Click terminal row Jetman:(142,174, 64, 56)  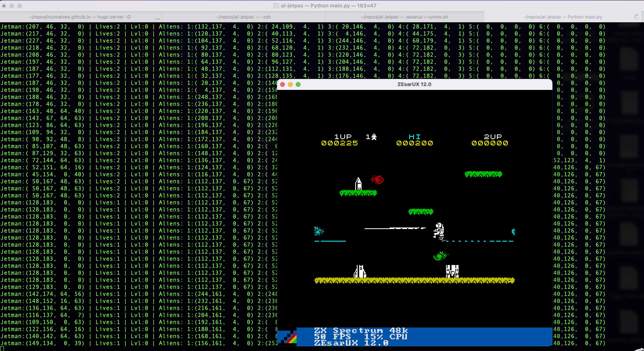click(139, 294)
